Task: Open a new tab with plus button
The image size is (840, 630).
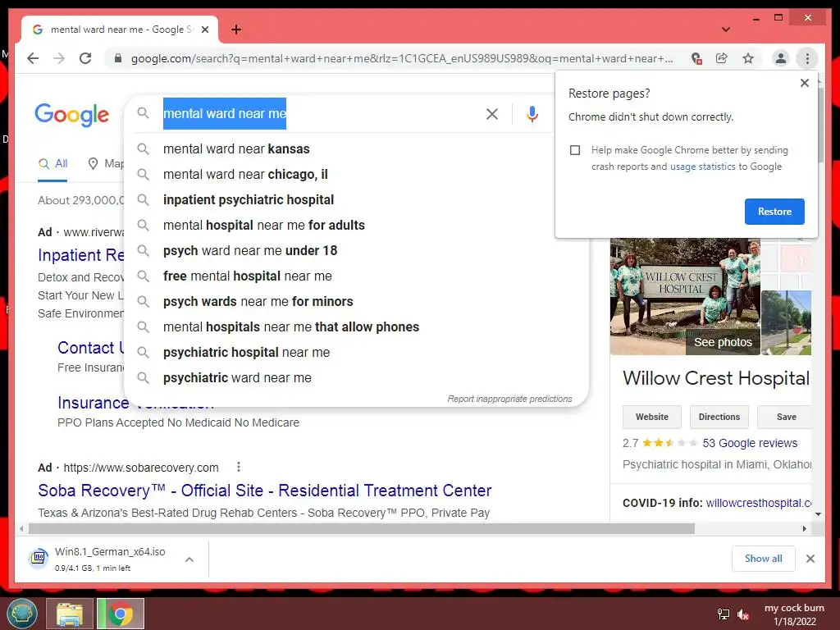Action: (x=236, y=30)
